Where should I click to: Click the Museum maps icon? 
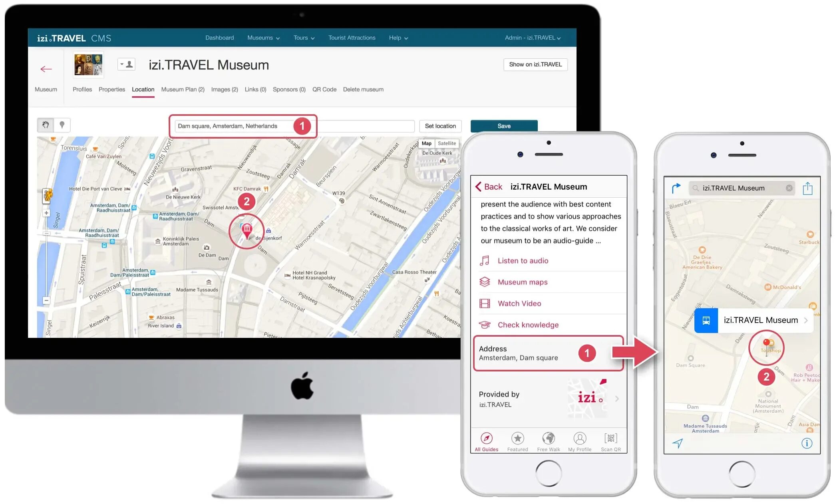tap(485, 282)
